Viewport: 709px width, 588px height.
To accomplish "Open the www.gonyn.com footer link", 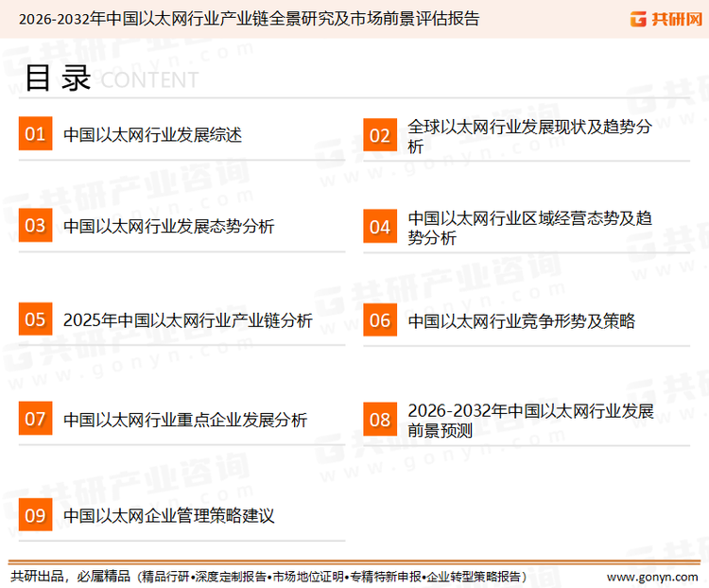I will pyautogui.click(x=652, y=578).
